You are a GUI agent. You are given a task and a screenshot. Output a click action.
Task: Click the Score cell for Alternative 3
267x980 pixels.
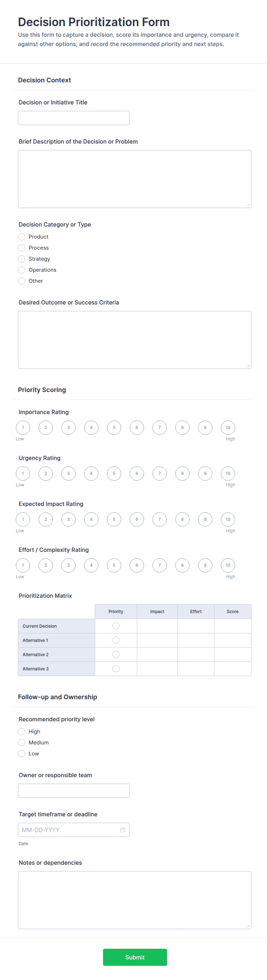click(233, 669)
